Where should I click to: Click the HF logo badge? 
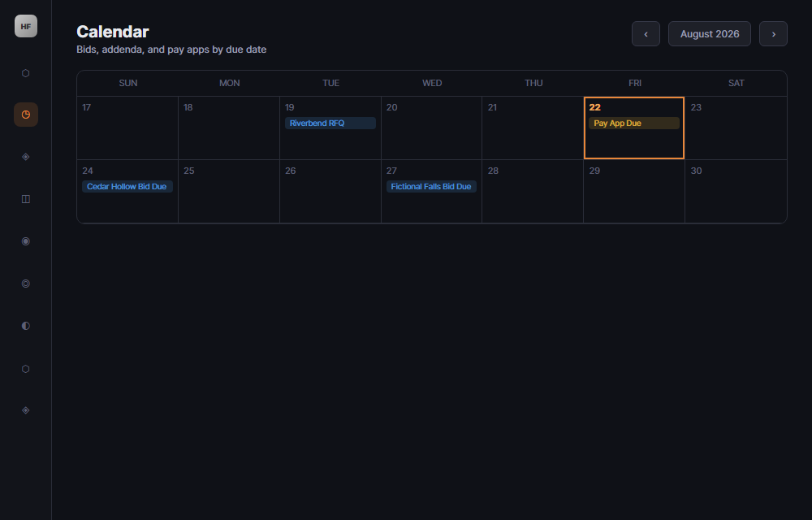25,26
